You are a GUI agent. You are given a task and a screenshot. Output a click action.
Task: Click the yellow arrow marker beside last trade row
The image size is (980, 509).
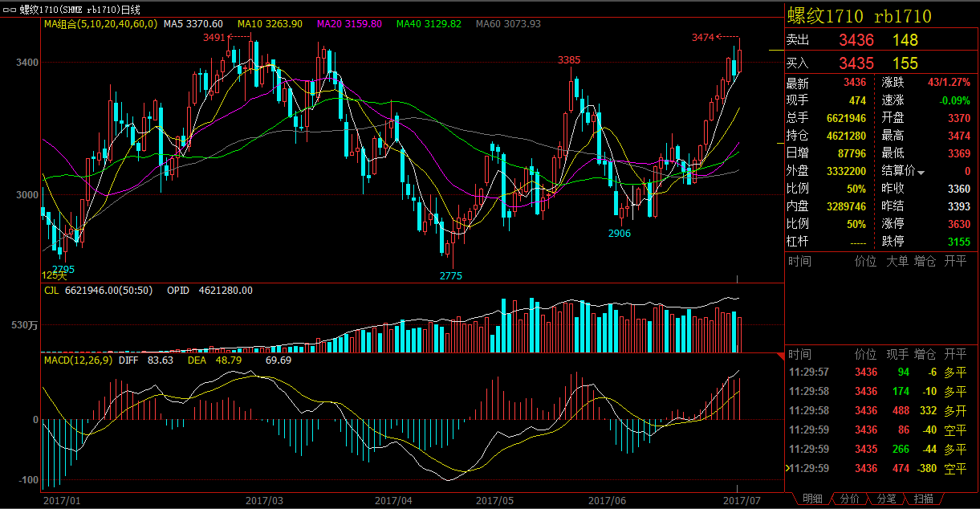(x=788, y=468)
